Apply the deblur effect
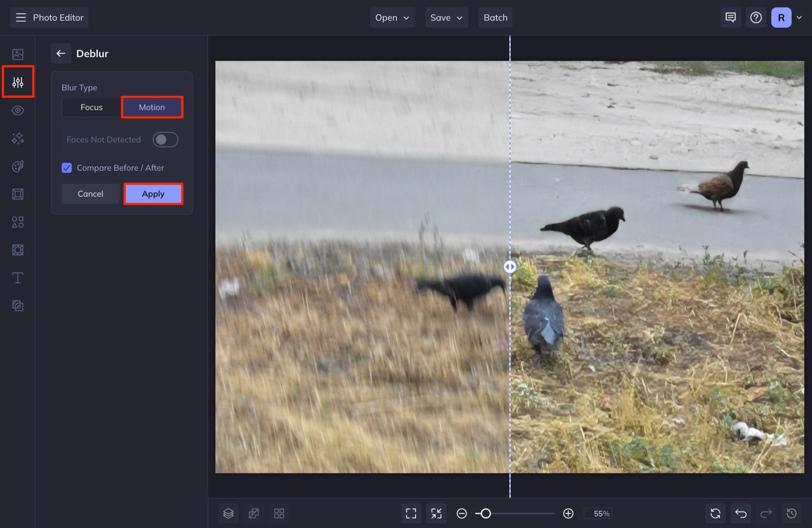The height and width of the screenshot is (528, 812). [153, 193]
